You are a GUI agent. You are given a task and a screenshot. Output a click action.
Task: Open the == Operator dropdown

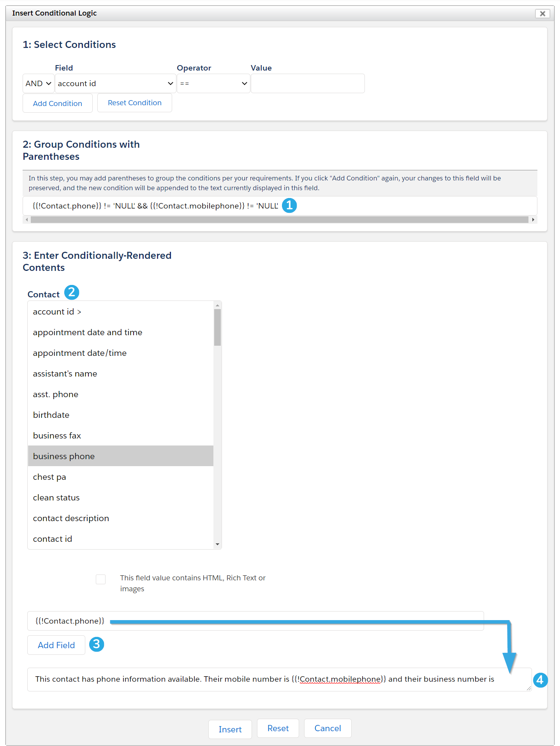tap(213, 83)
